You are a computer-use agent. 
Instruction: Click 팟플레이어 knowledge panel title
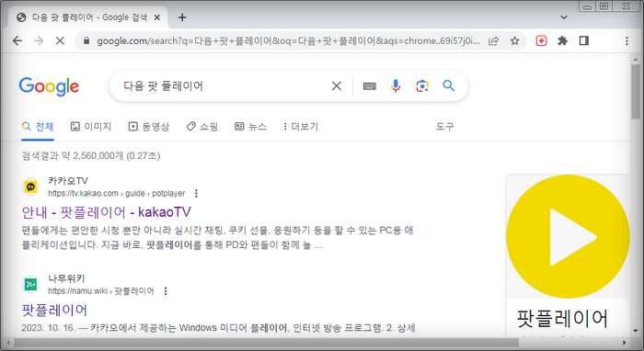point(562,319)
